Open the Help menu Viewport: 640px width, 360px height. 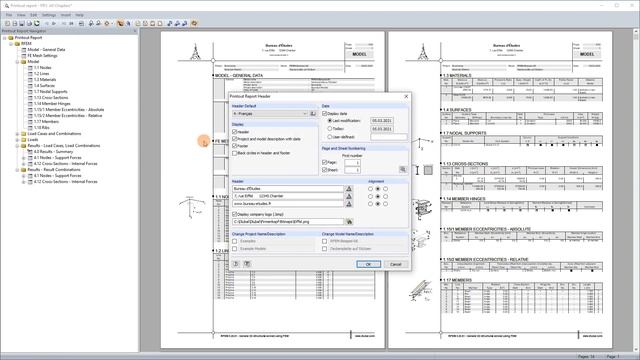[x=80, y=15]
